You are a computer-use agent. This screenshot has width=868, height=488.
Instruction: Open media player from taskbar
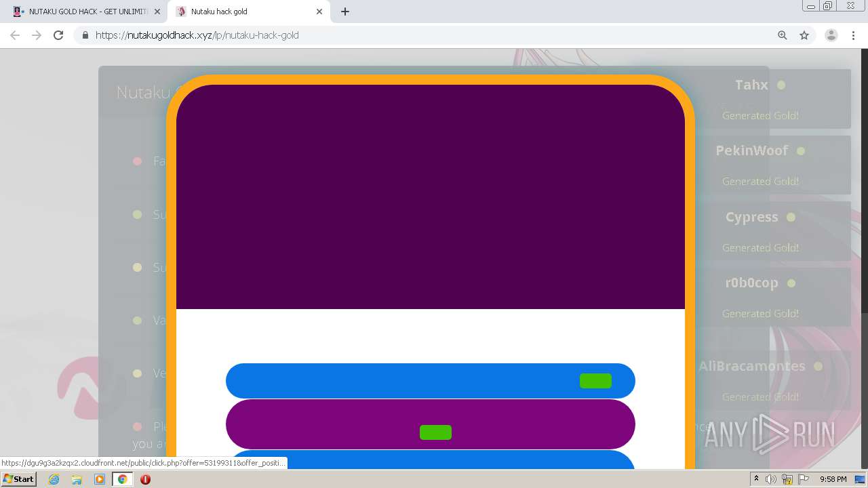coord(100,479)
